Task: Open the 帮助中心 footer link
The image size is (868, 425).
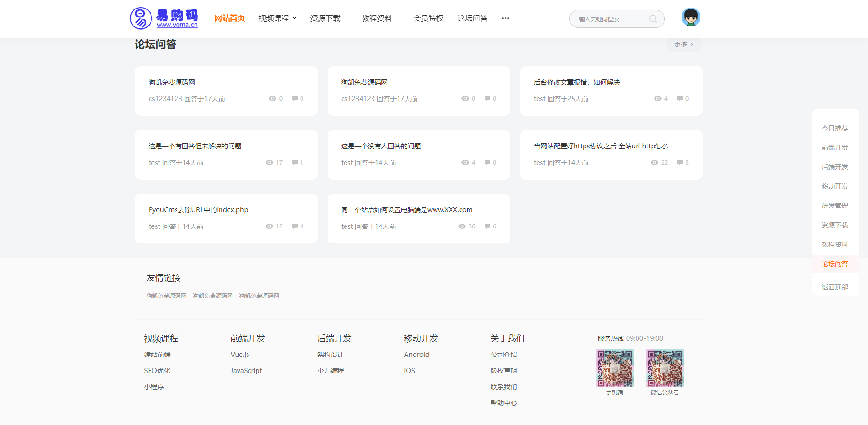Action: click(x=504, y=403)
